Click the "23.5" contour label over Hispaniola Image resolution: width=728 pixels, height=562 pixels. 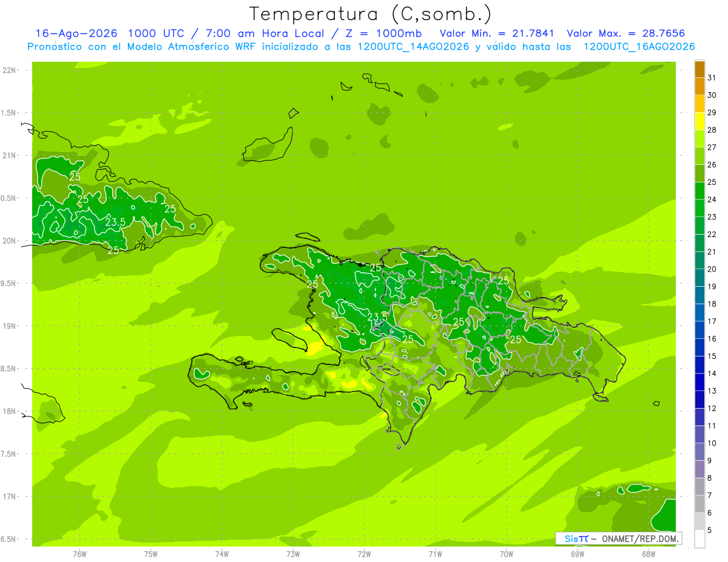(377, 316)
